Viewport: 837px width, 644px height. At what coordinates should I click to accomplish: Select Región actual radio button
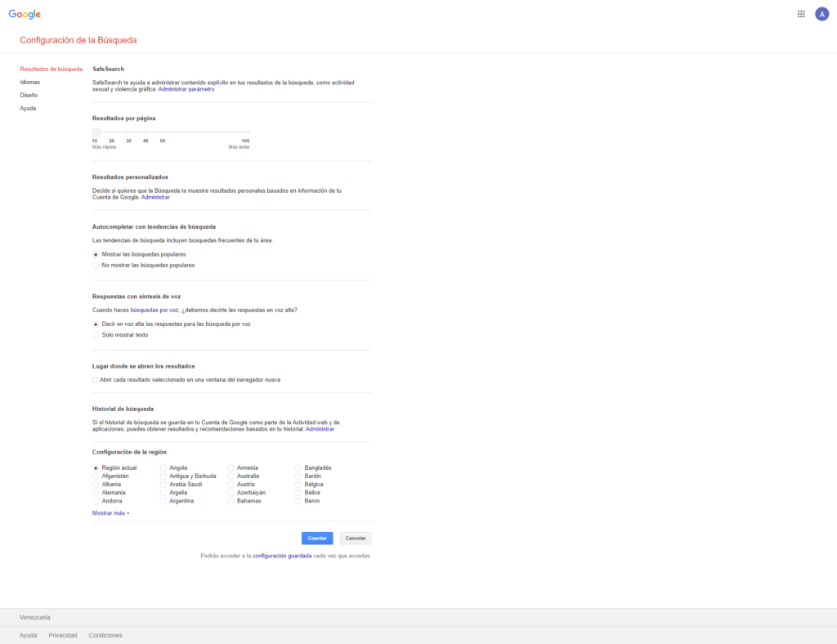coord(96,468)
